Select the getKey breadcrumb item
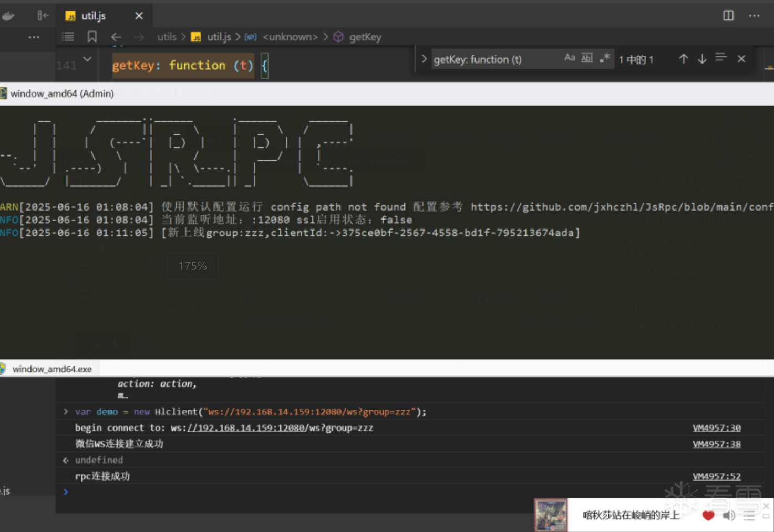 pyautogui.click(x=365, y=37)
